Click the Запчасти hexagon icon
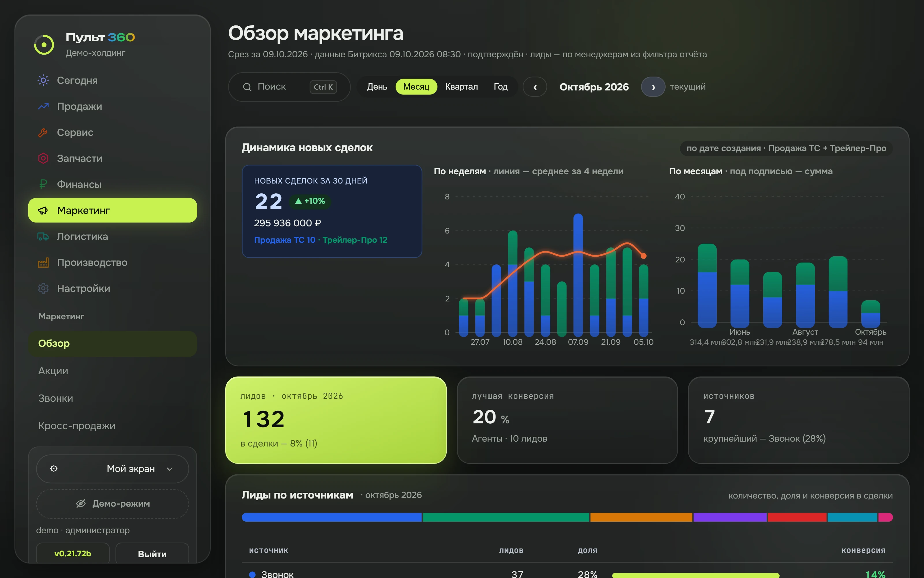Image resolution: width=924 pixels, height=578 pixels. [43, 158]
